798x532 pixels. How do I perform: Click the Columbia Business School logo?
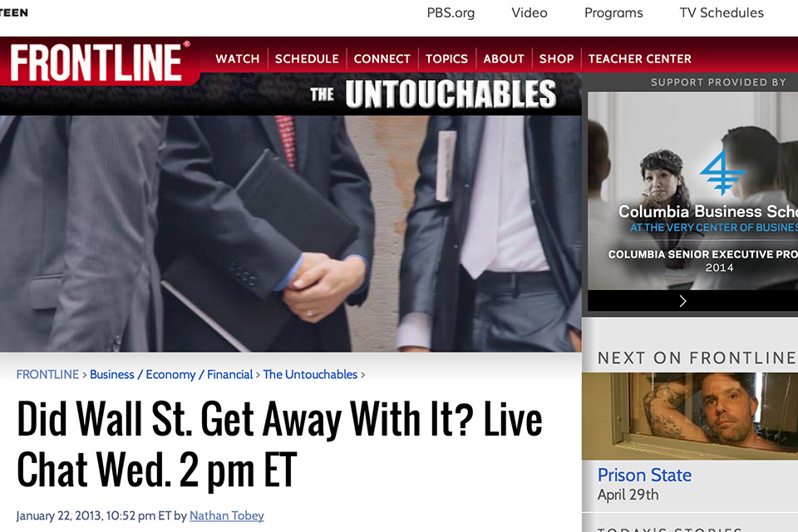(722, 171)
